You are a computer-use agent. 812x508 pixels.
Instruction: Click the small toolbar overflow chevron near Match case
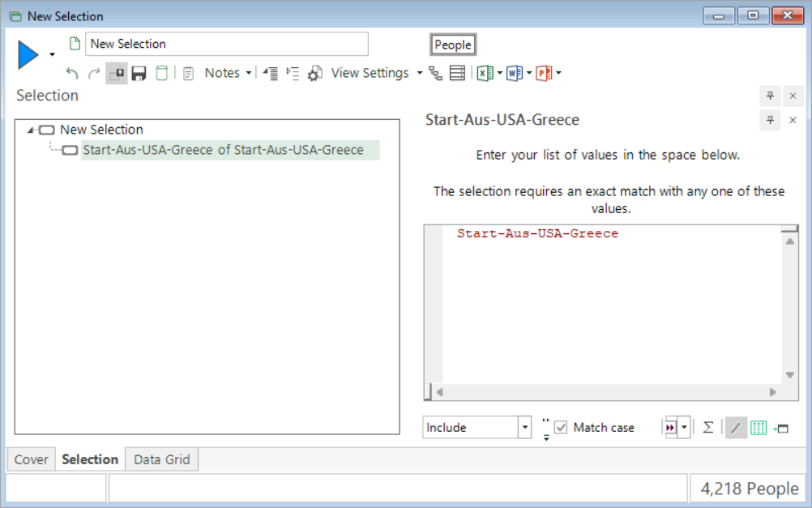[x=546, y=429]
